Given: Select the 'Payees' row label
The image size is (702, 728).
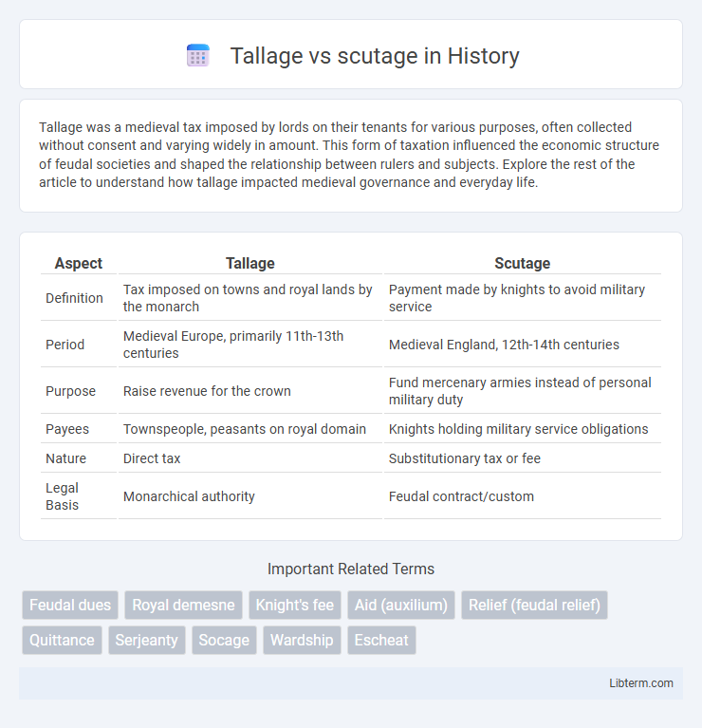Looking at the screenshot, I should [x=67, y=428].
